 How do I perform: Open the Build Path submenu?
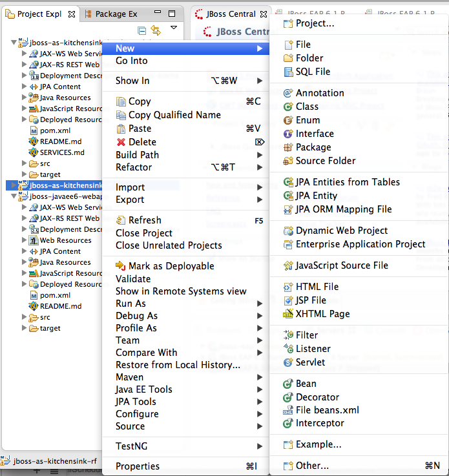point(186,155)
